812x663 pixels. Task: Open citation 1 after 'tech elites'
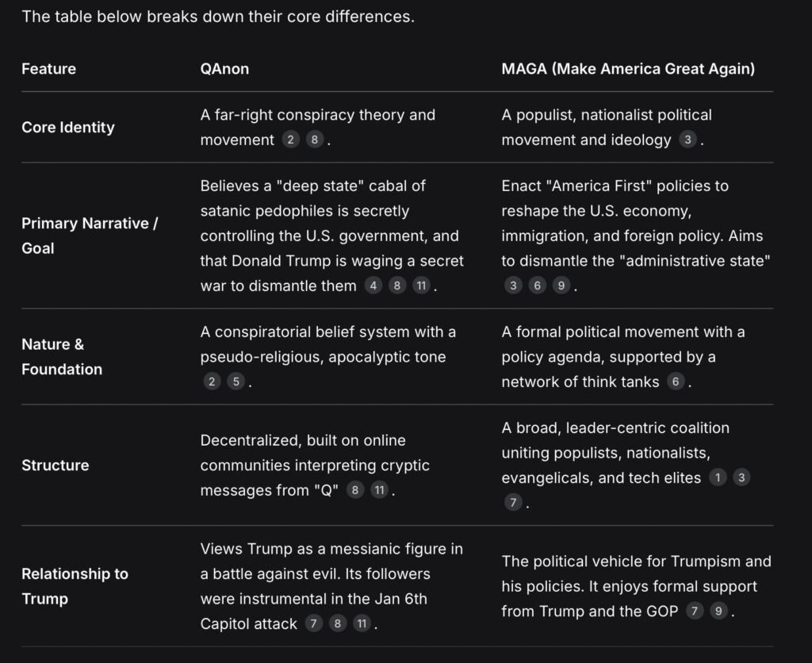pos(718,477)
